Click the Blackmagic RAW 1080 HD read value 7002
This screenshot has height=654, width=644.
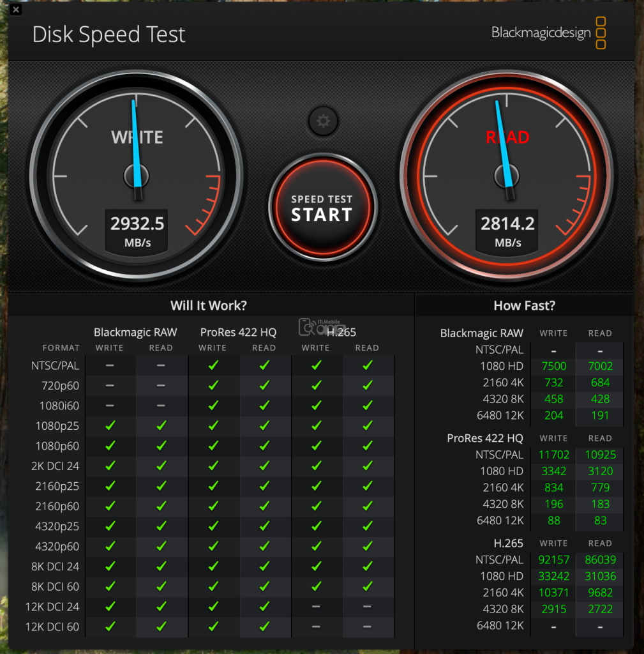(x=600, y=366)
